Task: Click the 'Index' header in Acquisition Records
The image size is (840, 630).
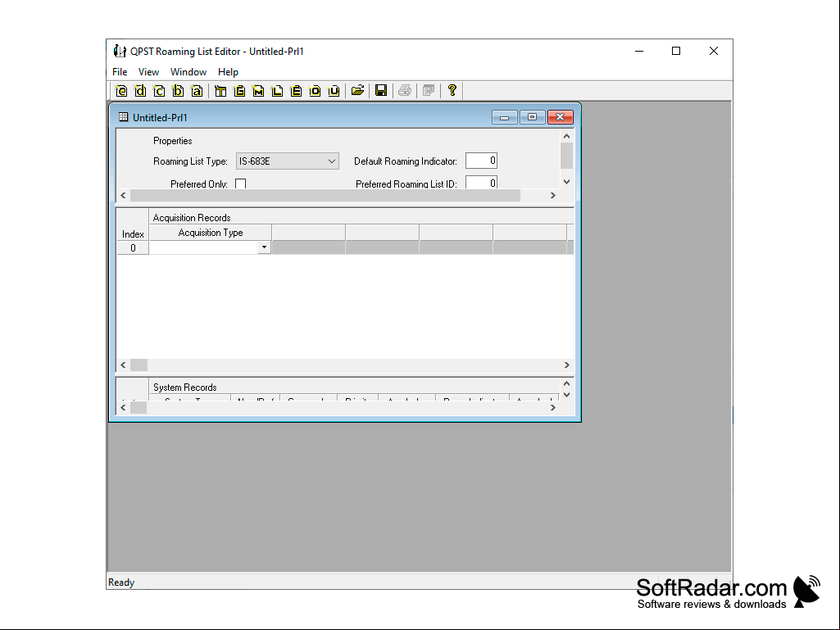Action: [x=133, y=234]
